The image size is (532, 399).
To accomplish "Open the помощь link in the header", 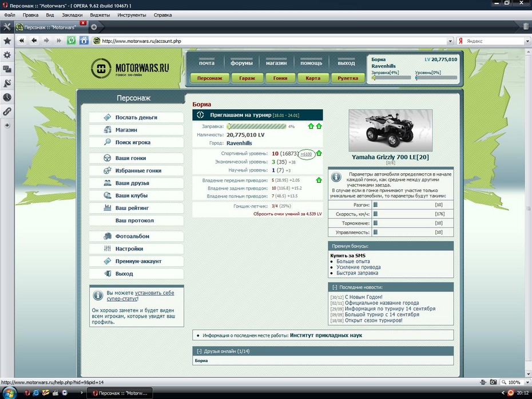I will 311,63.
